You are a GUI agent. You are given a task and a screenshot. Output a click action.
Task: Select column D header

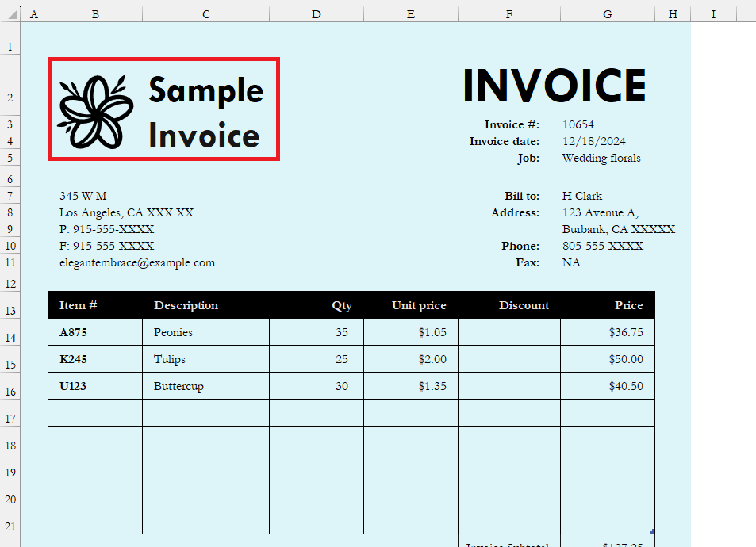click(x=317, y=14)
